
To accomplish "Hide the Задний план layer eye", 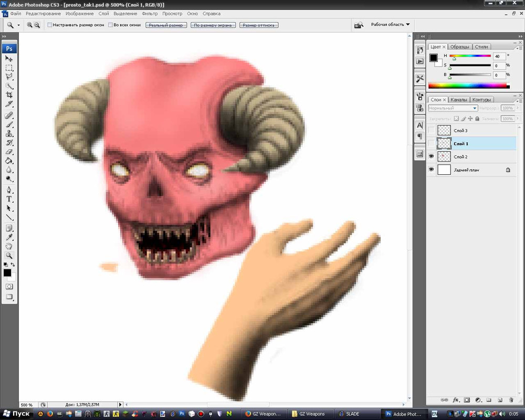I will pos(431,170).
